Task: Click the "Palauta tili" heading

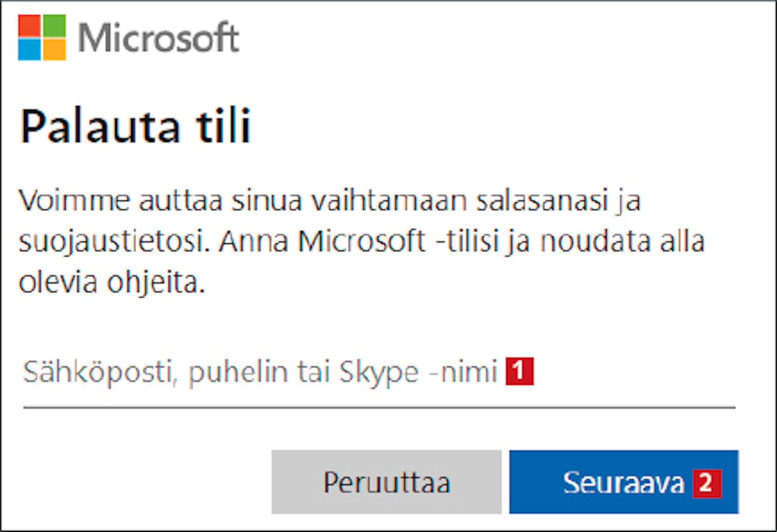Action: pos(136,127)
